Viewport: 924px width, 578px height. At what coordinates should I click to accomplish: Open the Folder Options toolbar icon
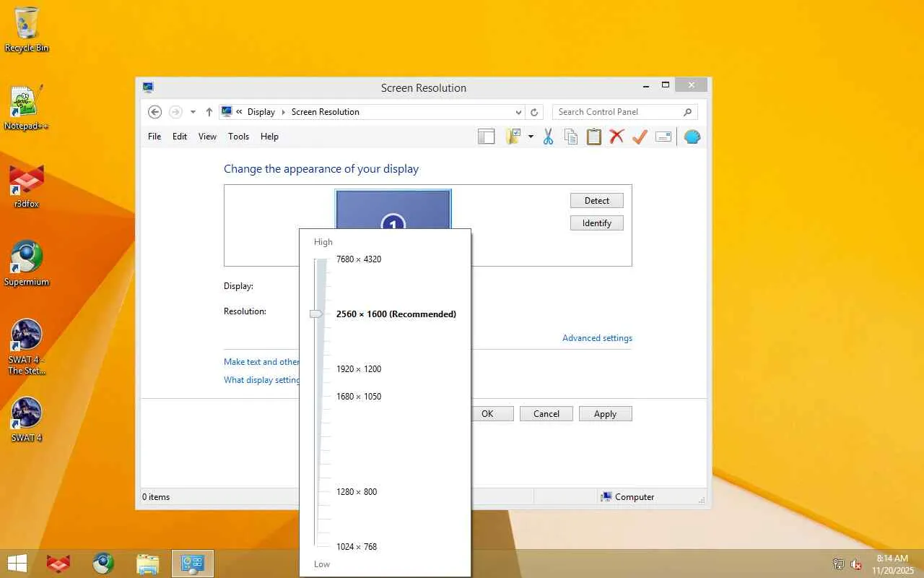513,137
